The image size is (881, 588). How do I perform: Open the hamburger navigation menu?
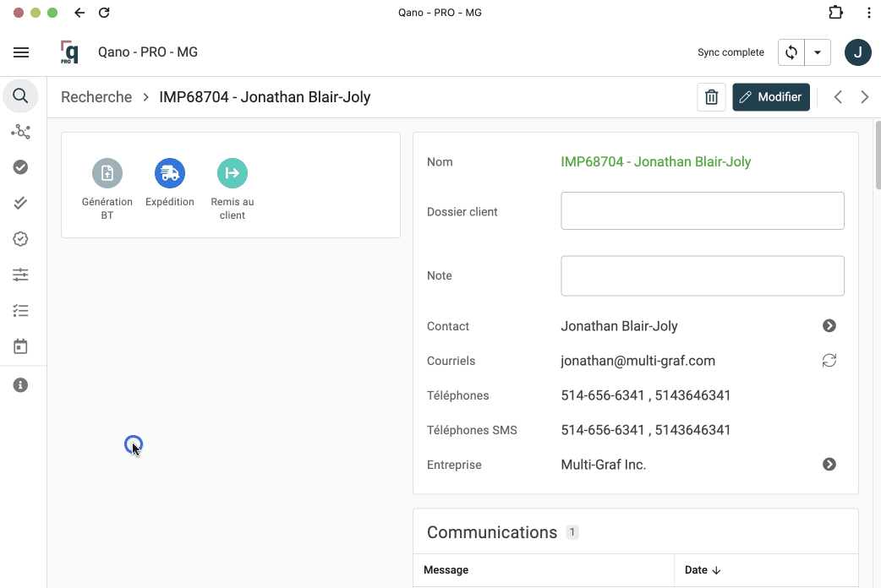pos(21,52)
